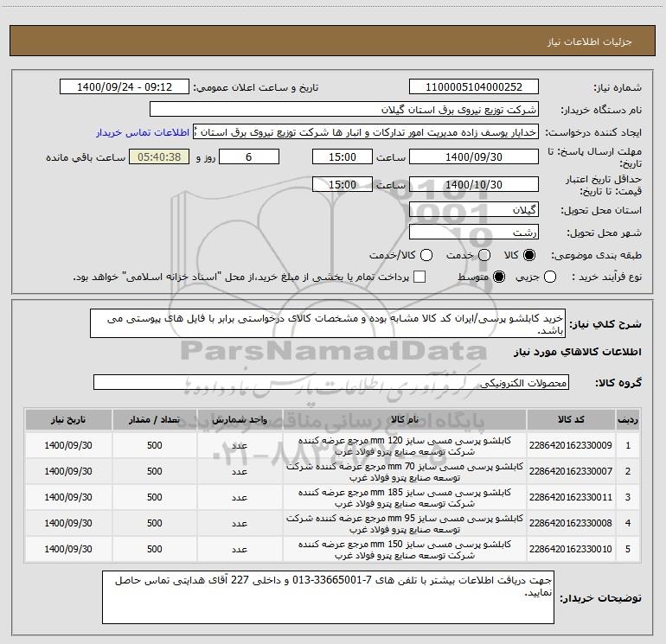Click the price validity 15:00 time field
This screenshot has height=644, width=666.
coord(343,184)
